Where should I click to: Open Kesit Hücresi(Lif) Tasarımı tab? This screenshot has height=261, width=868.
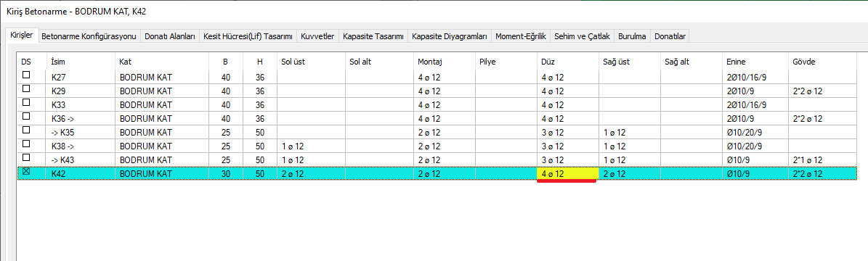[x=248, y=36]
